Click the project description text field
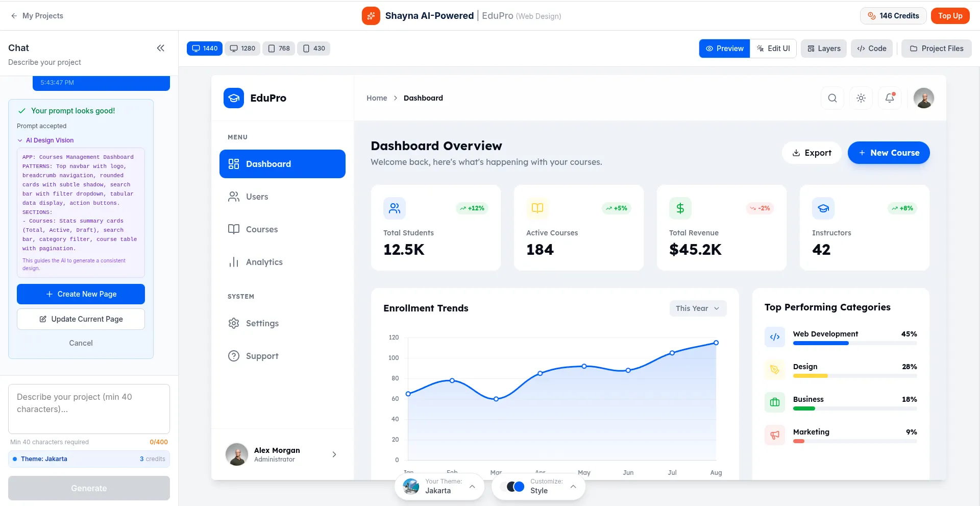The height and width of the screenshot is (506, 980). point(89,408)
